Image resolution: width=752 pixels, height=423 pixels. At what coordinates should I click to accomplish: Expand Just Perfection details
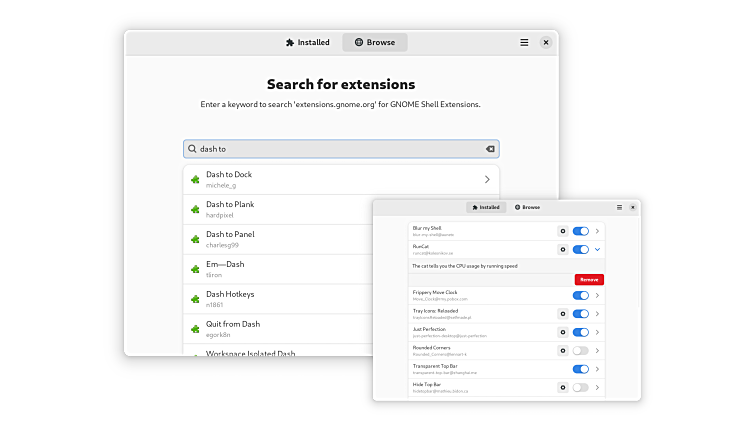point(598,332)
